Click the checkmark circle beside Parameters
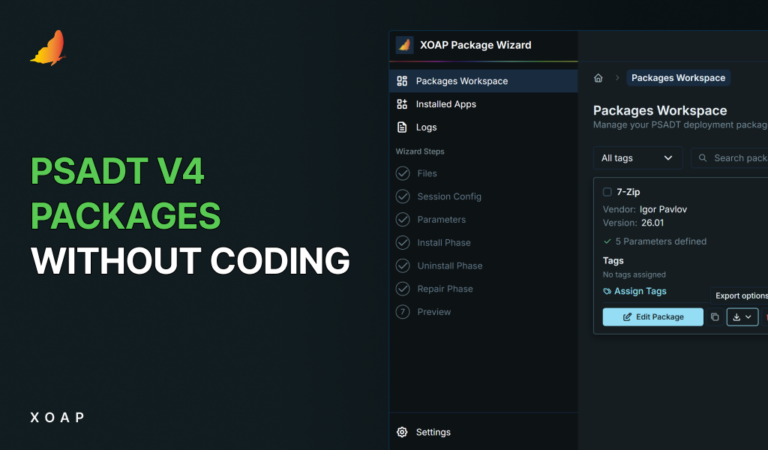 [x=403, y=219]
